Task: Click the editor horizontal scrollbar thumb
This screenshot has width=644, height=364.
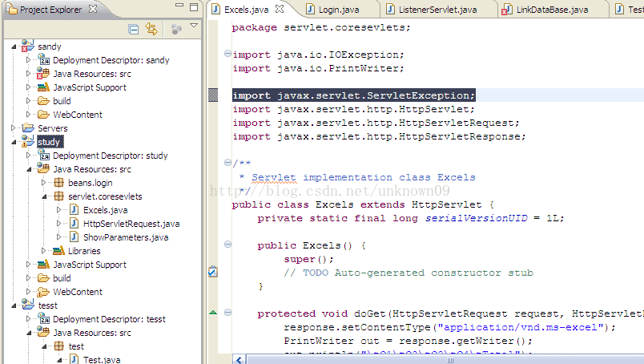Action: pos(450,360)
